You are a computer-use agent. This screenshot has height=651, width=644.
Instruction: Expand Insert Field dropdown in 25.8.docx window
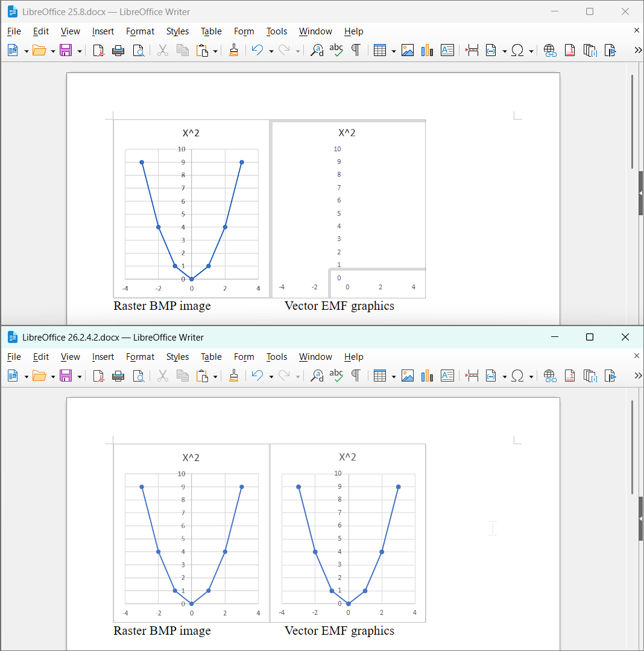click(505, 51)
